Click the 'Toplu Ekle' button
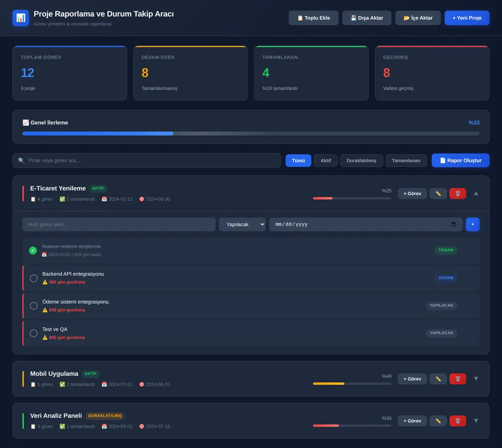Viewport: 502px width, 448px height. 313,18
